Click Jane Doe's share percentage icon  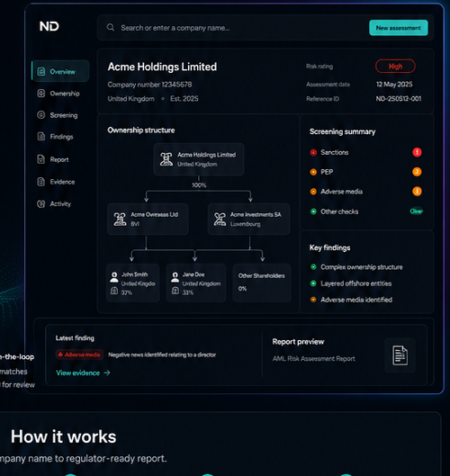pyautogui.click(x=175, y=292)
